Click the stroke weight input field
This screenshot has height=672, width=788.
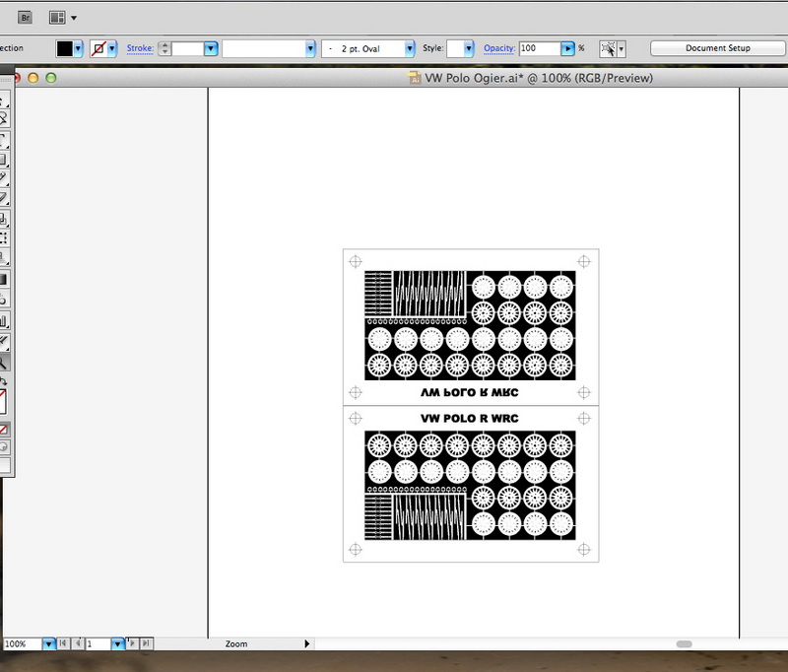point(187,48)
